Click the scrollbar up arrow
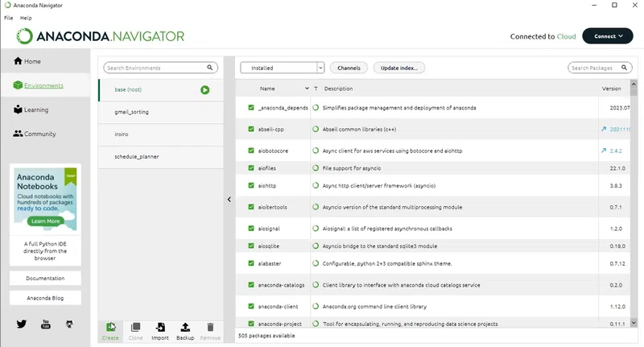 [x=634, y=84]
